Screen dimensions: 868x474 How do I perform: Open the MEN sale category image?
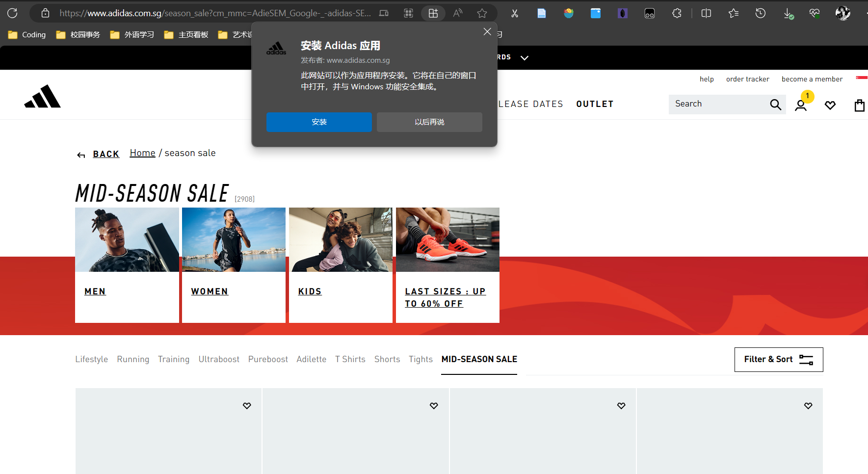pos(127,240)
